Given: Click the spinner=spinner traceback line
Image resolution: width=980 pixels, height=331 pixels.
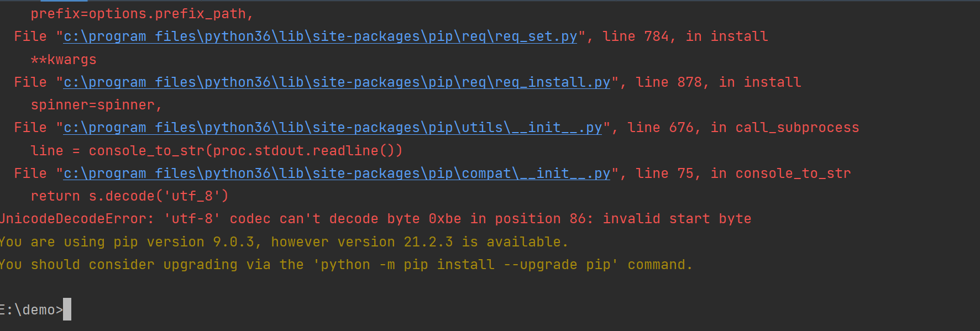Looking at the screenshot, I should click(96, 105).
